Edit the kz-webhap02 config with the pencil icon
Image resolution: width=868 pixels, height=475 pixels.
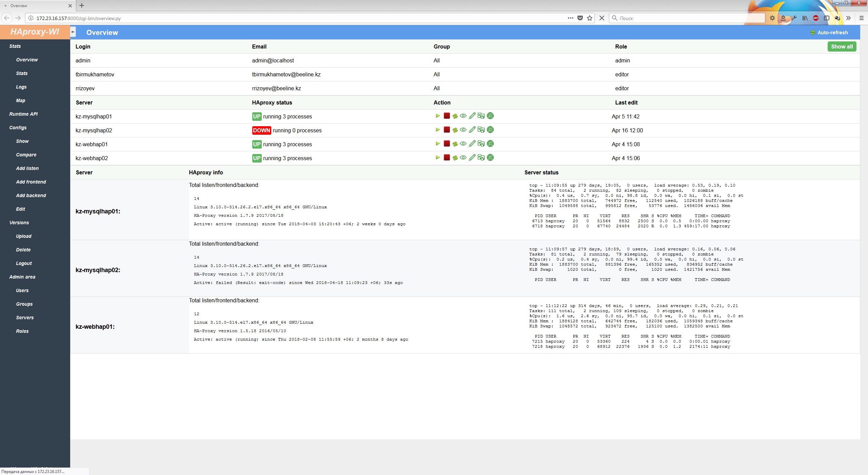tap(472, 158)
